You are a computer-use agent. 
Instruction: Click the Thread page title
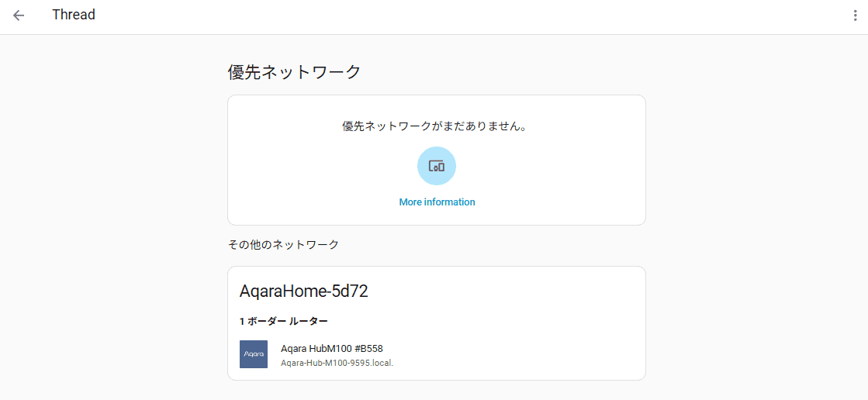74,15
